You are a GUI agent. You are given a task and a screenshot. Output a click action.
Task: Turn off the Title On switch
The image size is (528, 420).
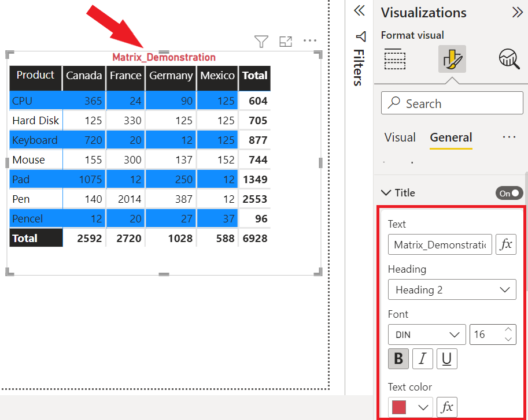[x=509, y=193]
